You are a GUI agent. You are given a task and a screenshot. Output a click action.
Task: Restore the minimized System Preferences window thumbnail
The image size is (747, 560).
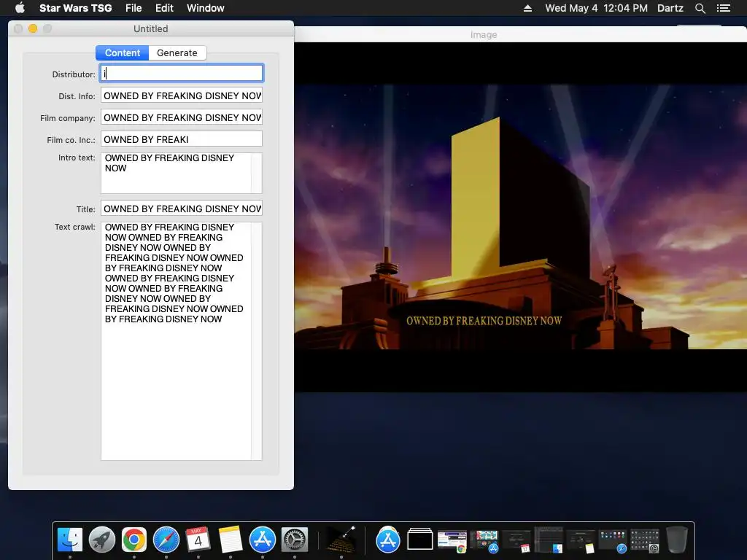[x=645, y=541]
